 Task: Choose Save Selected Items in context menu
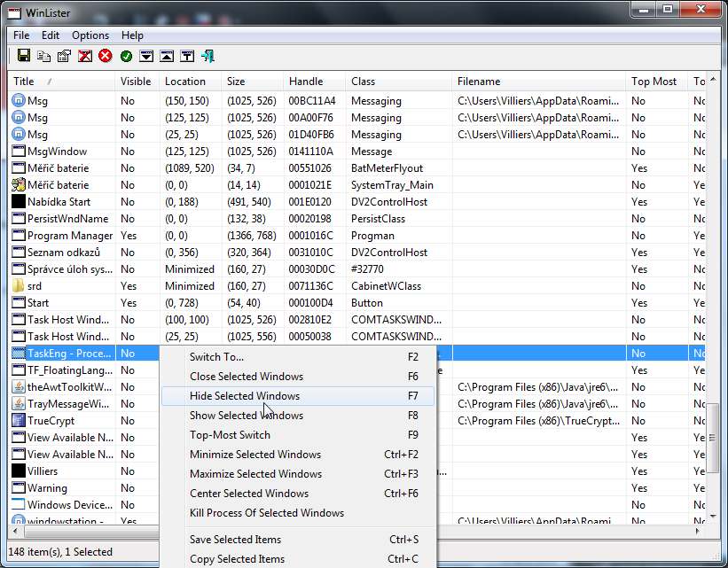298,540
